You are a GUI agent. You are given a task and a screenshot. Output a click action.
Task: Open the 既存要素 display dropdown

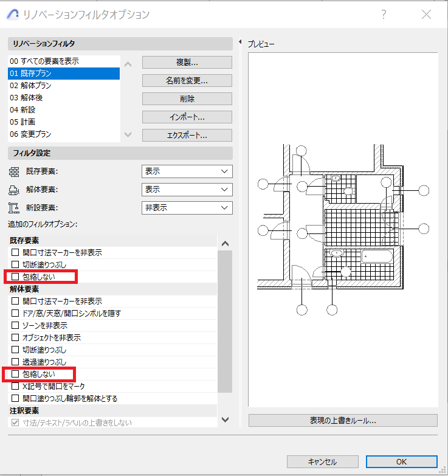tap(187, 171)
